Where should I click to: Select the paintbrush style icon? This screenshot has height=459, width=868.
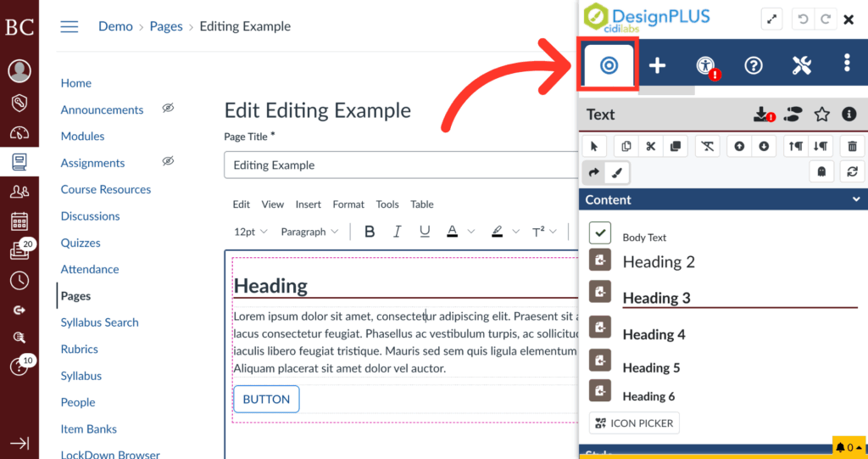pyautogui.click(x=617, y=172)
